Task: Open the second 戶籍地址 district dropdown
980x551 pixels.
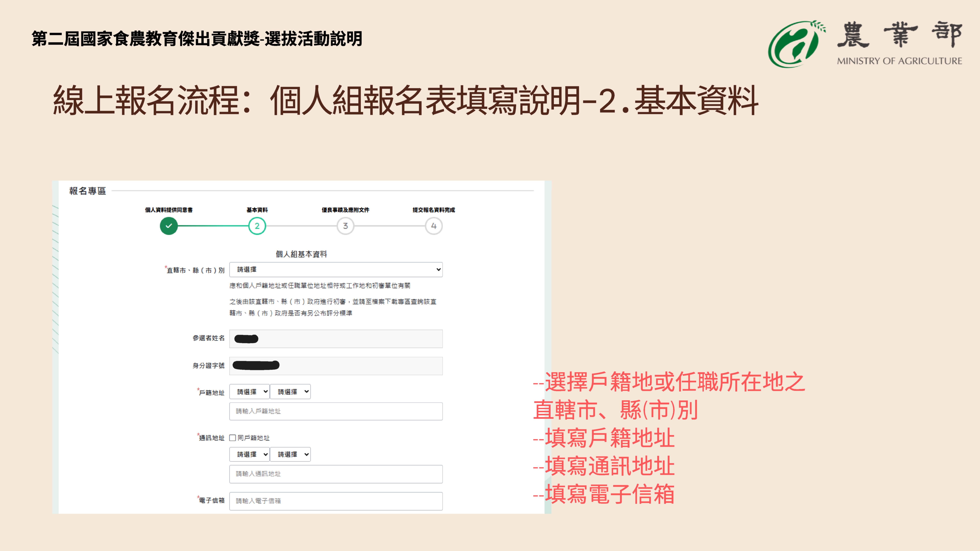Action: pos(290,392)
